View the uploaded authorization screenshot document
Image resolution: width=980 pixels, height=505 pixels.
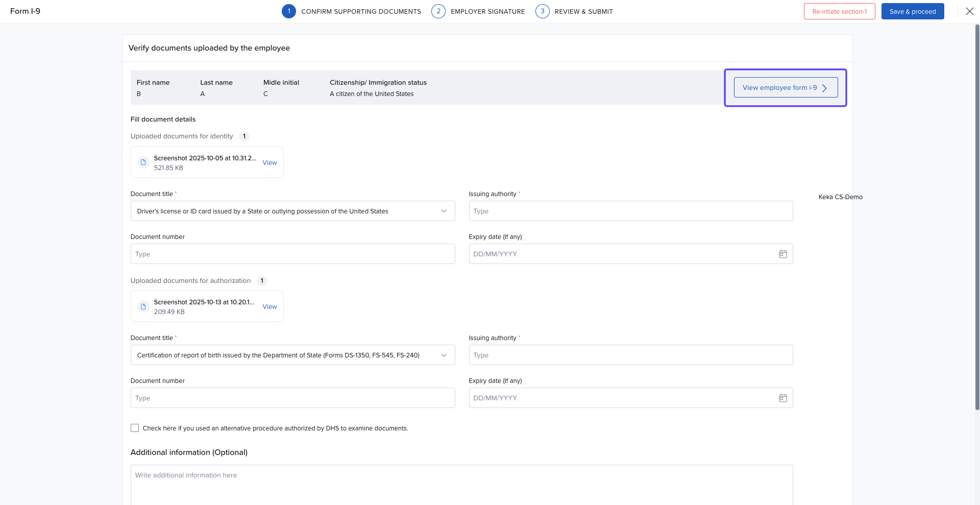(269, 307)
